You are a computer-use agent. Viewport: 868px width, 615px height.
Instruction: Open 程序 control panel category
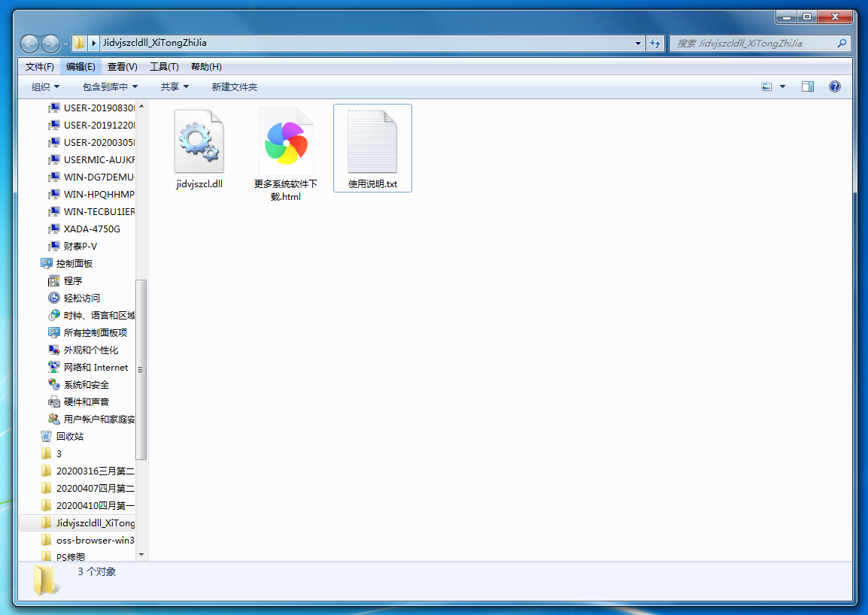coord(65,280)
